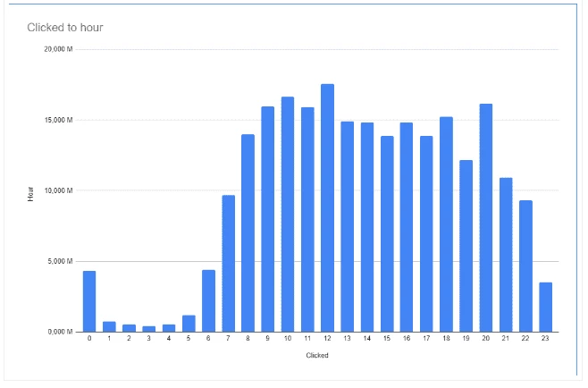
Task: Click the '10,000 M' y-axis label
Action: (x=58, y=190)
